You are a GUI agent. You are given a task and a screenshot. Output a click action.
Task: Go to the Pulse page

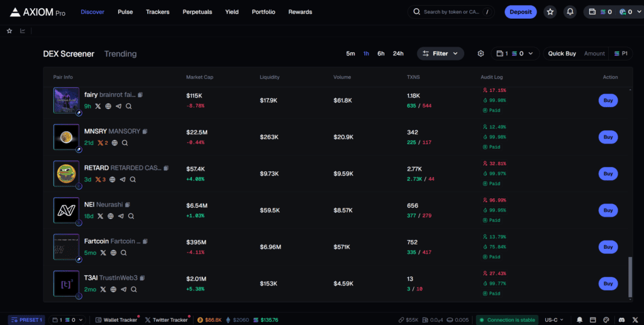125,12
